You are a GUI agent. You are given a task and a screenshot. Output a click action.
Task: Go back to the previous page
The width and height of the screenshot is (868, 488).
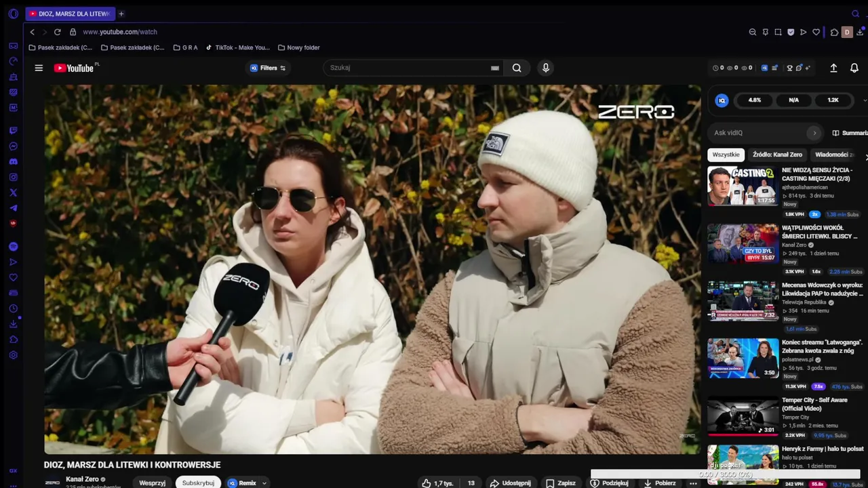[32, 32]
